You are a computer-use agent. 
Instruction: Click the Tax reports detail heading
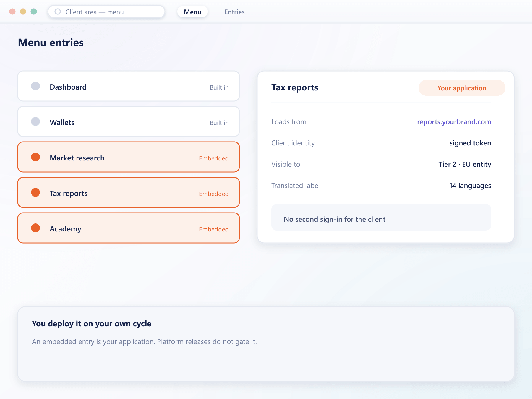click(295, 88)
